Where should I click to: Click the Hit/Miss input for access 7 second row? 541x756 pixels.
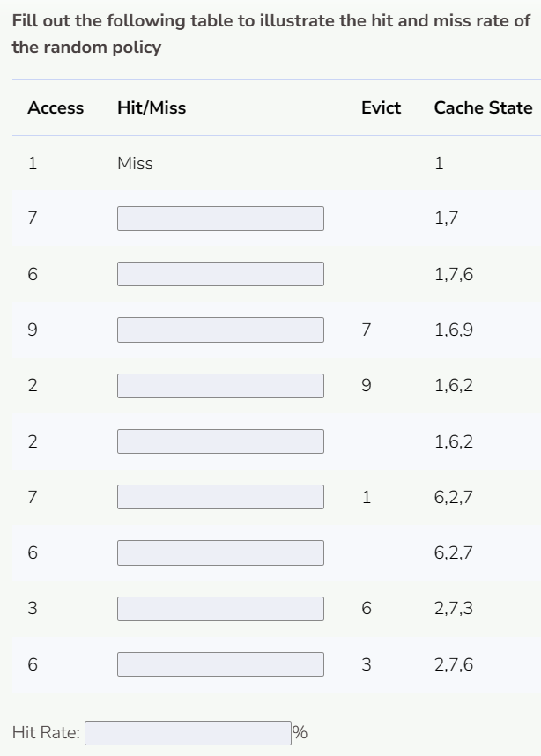(x=220, y=219)
